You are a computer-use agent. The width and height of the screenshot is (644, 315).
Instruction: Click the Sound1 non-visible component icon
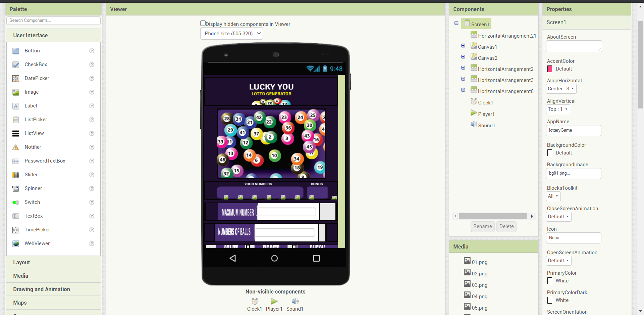pos(295,301)
